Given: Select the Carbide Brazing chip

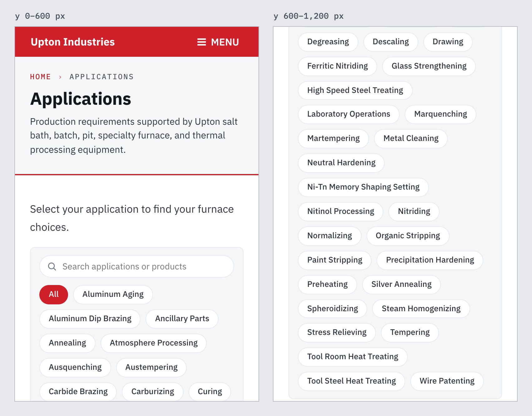Looking at the screenshot, I should [x=78, y=392].
